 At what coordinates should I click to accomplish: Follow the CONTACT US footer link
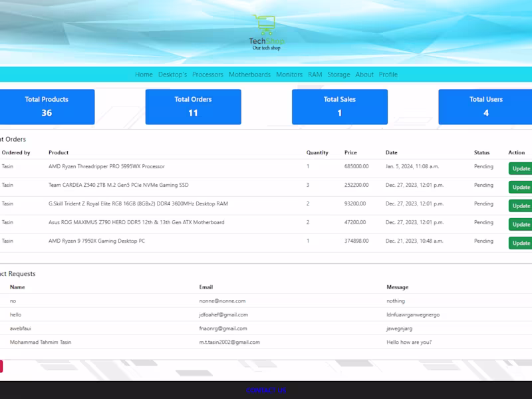[266, 390]
